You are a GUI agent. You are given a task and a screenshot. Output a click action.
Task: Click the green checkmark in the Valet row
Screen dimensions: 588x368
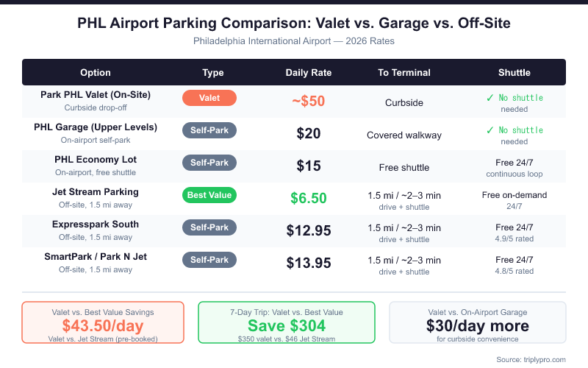(490, 97)
